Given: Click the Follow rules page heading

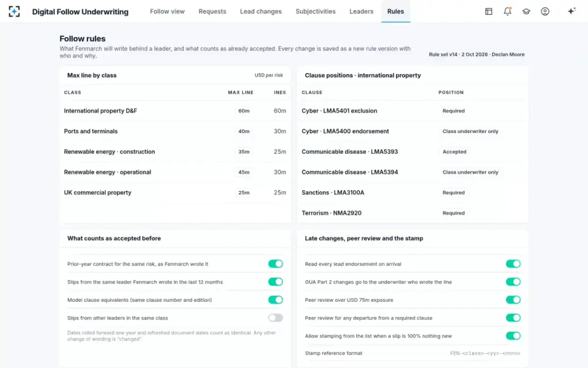Looking at the screenshot, I should [x=82, y=39].
